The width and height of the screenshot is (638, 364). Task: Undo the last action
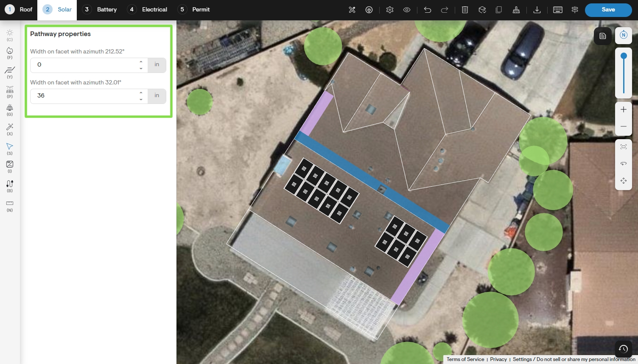428,10
